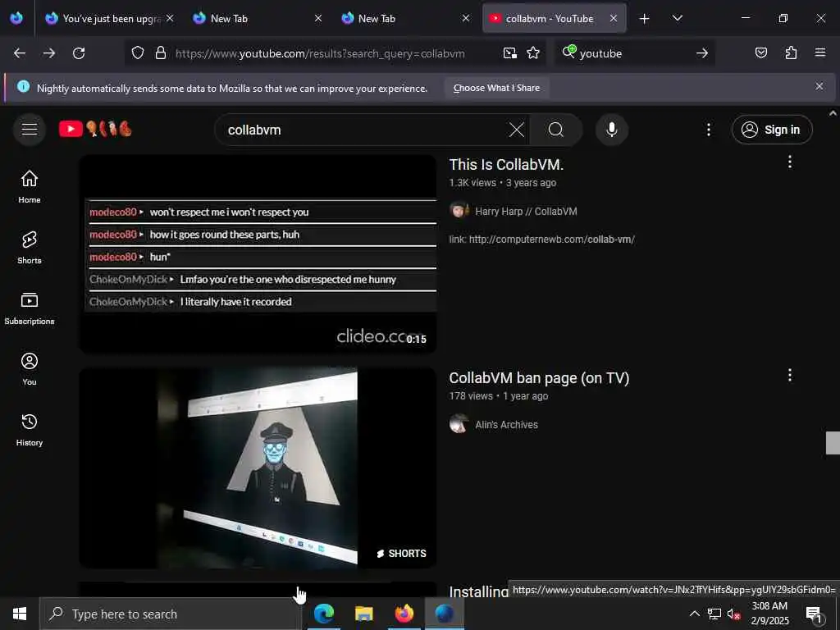Click Sign in button
Screen dimensions: 840x630
[x=772, y=130]
